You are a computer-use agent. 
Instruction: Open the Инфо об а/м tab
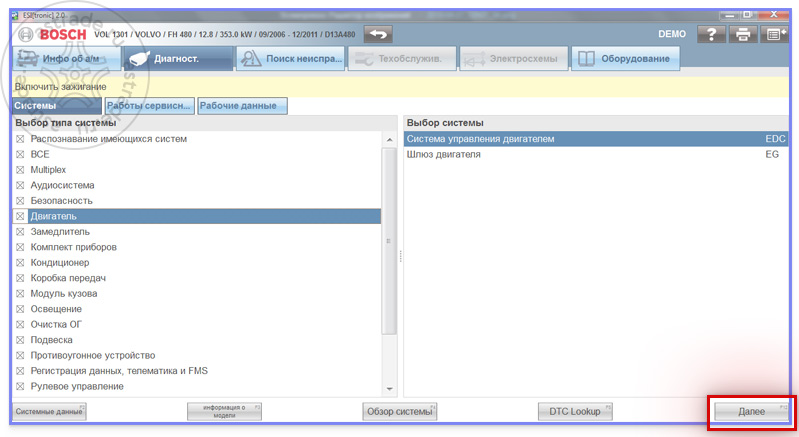coord(66,59)
